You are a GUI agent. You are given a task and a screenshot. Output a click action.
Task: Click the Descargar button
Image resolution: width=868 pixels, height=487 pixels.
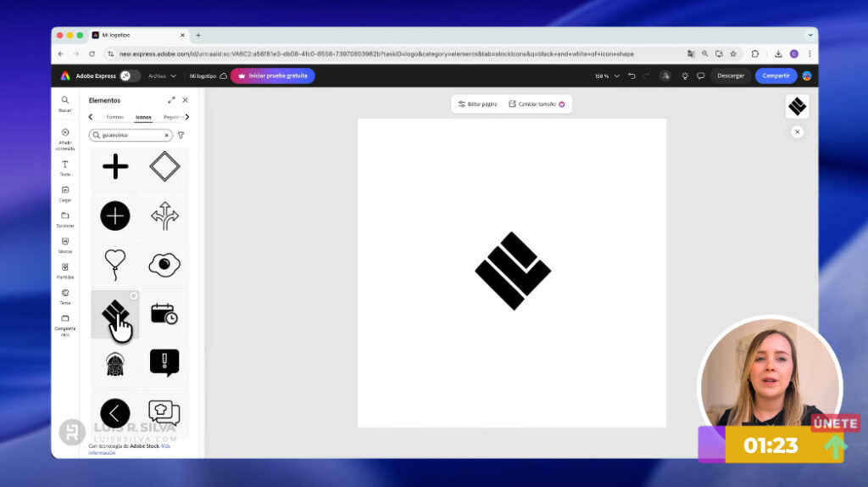pyautogui.click(x=731, y=76)
